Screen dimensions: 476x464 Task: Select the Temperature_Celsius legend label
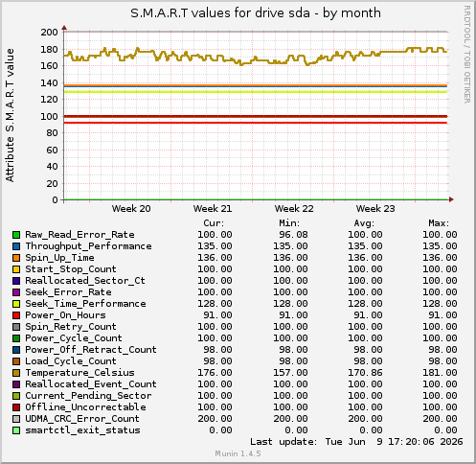[x=79, y=373]
